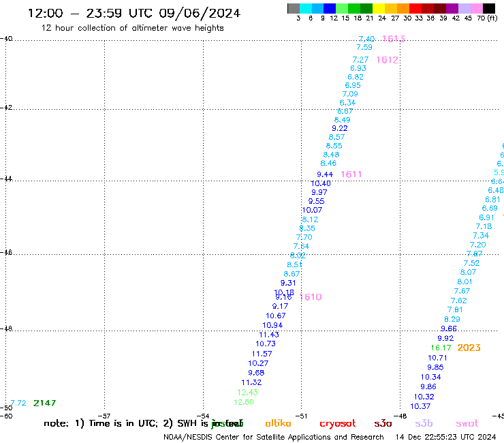Click the light green 12.43 reading
504x443 pixels.
pyautogui.click(x=247, y=393)
